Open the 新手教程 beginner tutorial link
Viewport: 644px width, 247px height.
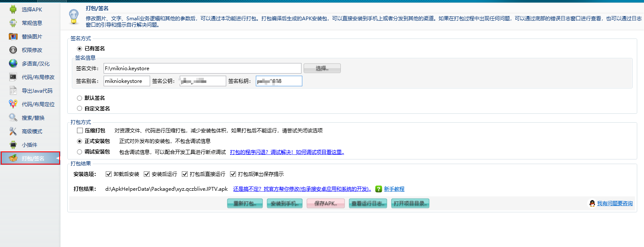coord(396,189)
